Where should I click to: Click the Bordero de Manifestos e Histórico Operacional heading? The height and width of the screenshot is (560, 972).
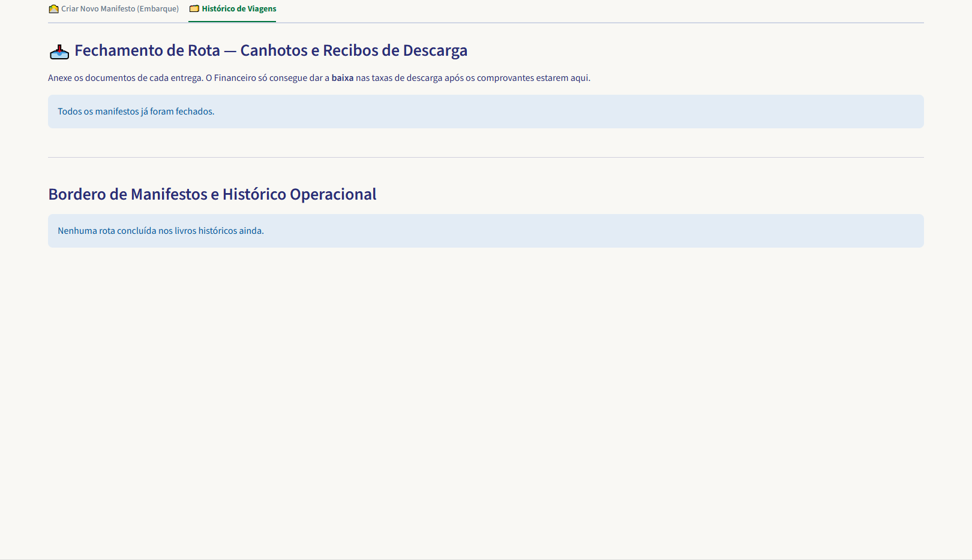click(x=212, y=194)
